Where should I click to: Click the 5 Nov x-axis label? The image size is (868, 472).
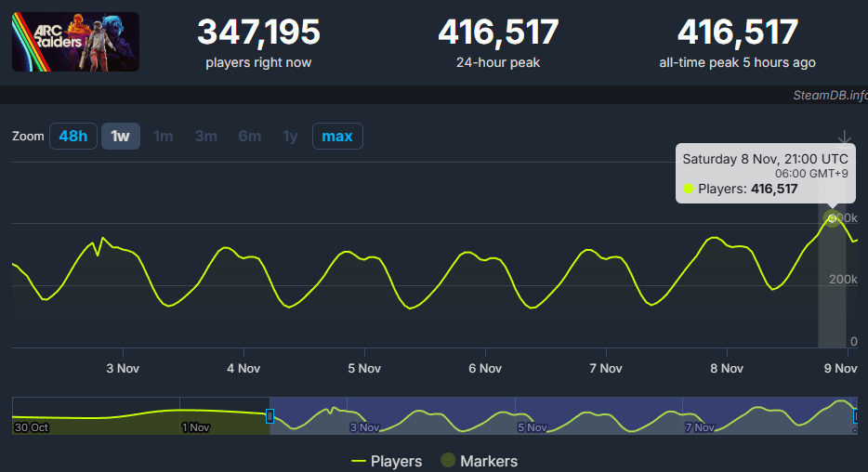[x=363, y=368]
